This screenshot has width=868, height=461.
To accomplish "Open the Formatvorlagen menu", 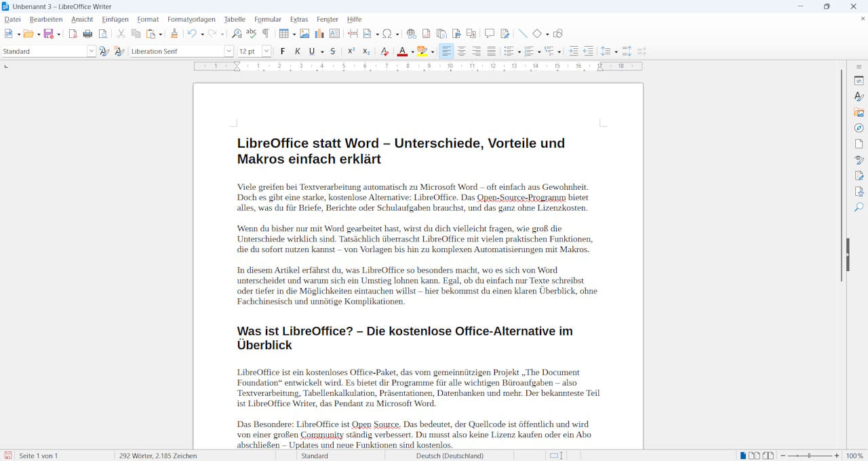I will click(191, 20).
